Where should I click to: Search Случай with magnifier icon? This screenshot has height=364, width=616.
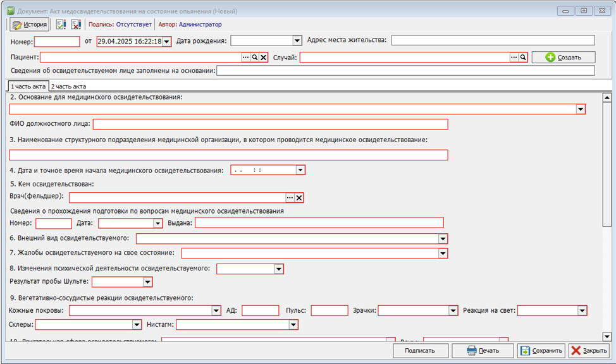[x=523, y=58]
